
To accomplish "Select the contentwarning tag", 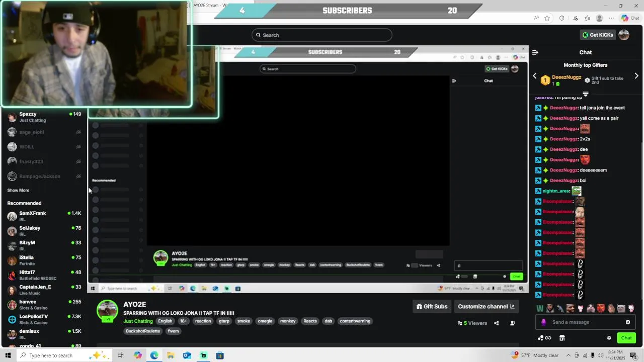I will pos(355,321).
